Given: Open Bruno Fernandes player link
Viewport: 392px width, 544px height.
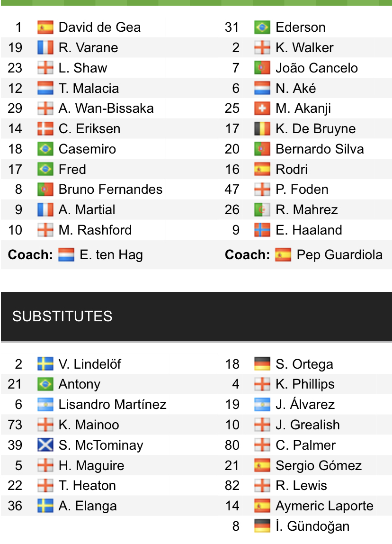Looking at the screenshot, I should coord(110,190).
